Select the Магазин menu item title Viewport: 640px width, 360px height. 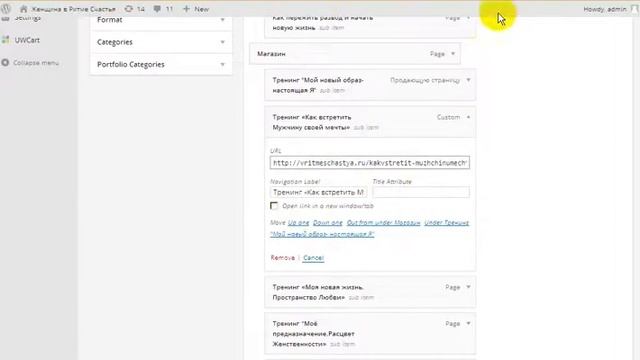pyautogui.click(x=271, y=54)
